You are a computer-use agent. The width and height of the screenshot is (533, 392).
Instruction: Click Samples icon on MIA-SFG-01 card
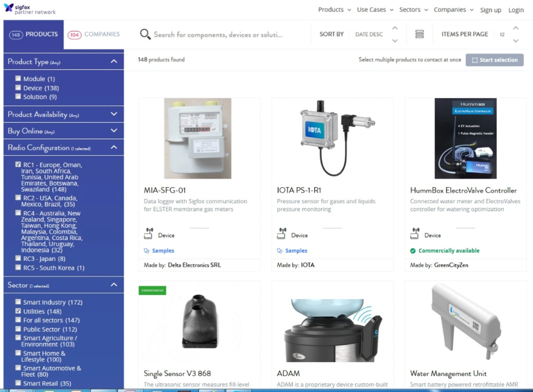(x=146, y=251)
